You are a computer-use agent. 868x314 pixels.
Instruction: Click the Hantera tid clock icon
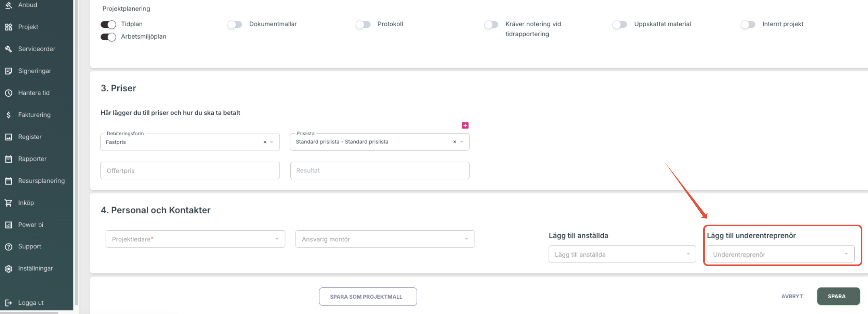click(x=8, y=93)
